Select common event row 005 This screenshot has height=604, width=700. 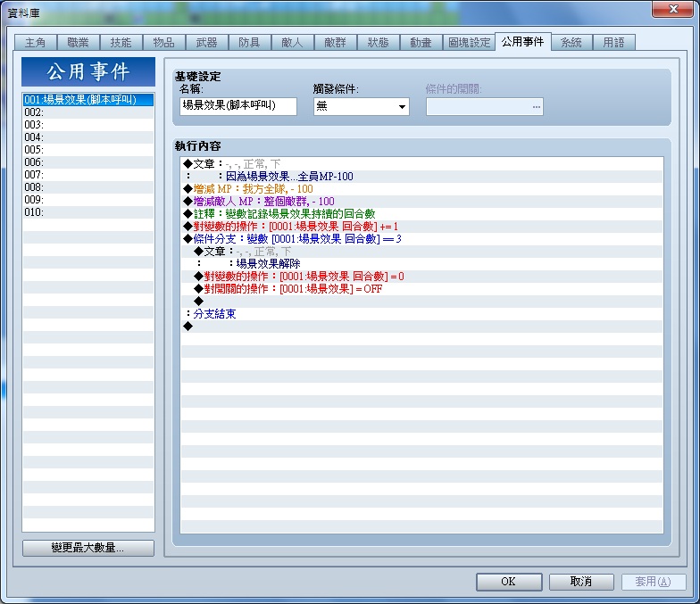[87, 150]
